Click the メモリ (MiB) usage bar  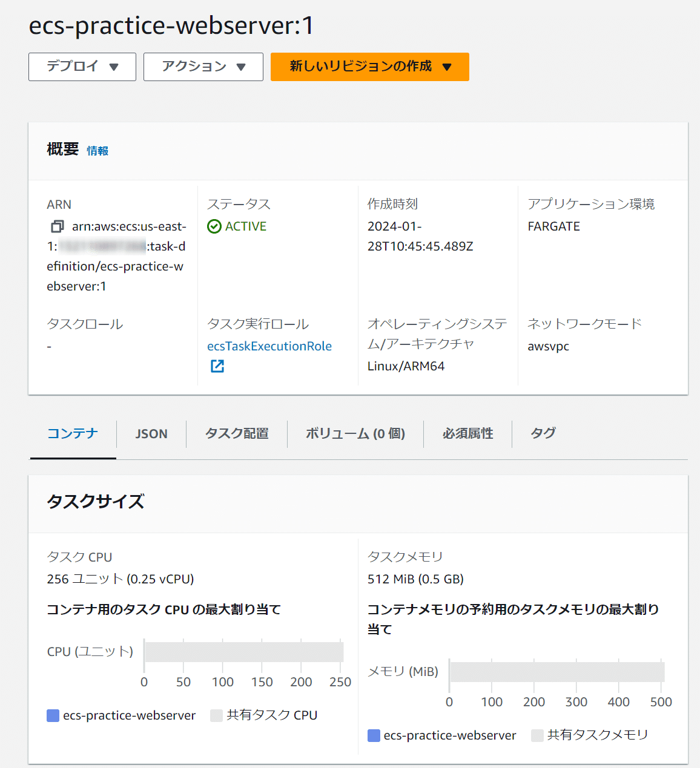click(557, 672)
